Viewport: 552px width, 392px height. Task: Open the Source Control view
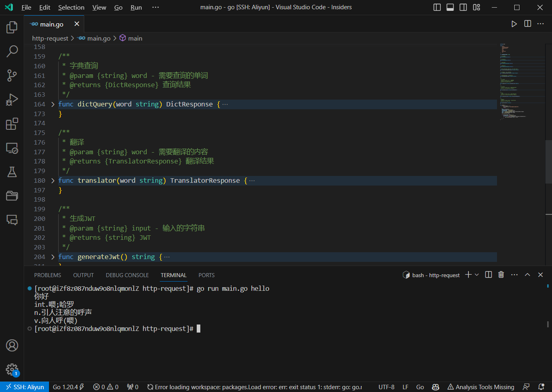pyautogui.click(x=12, y=76)
